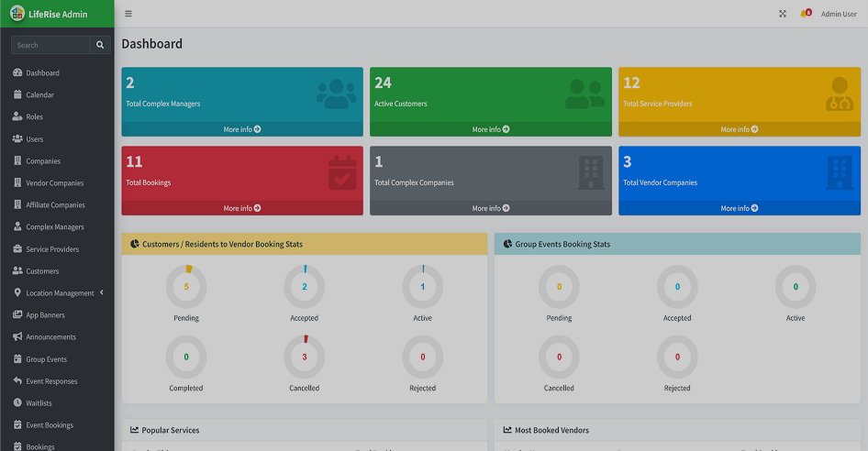Open Bookings menu item at sidebar bottom
Image resolution: width=868 pixels, height=451 pixels.
tap(57, 446)
